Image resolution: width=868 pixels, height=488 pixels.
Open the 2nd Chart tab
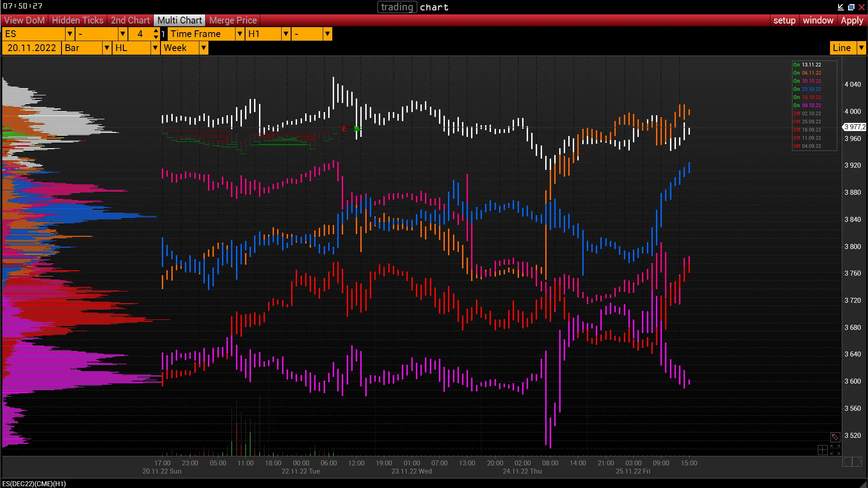coord(130,20)
